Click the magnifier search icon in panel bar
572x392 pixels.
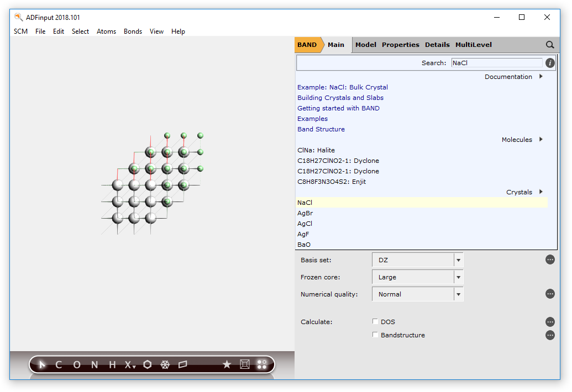point(550,45)
